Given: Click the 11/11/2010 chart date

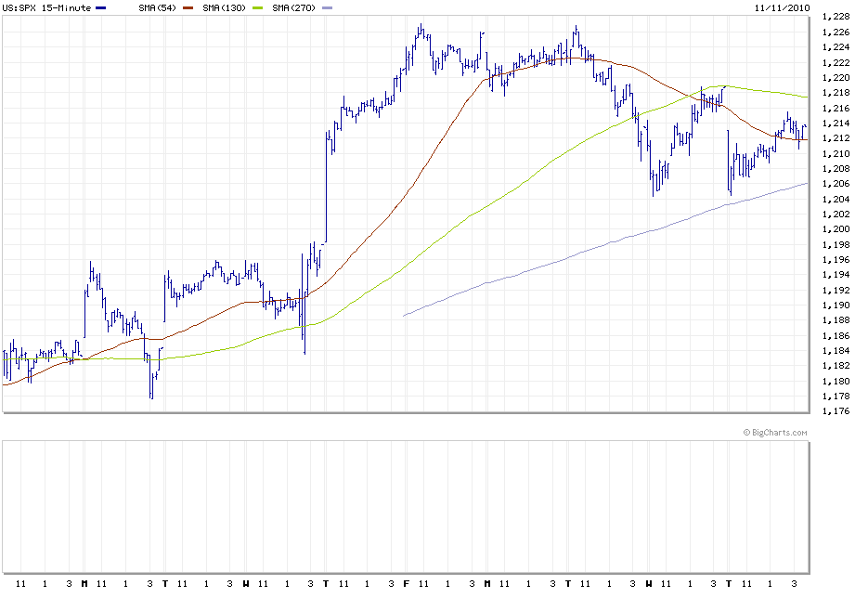Looking at the screenshot, I should pyautogui.click(x=783, y=7).
